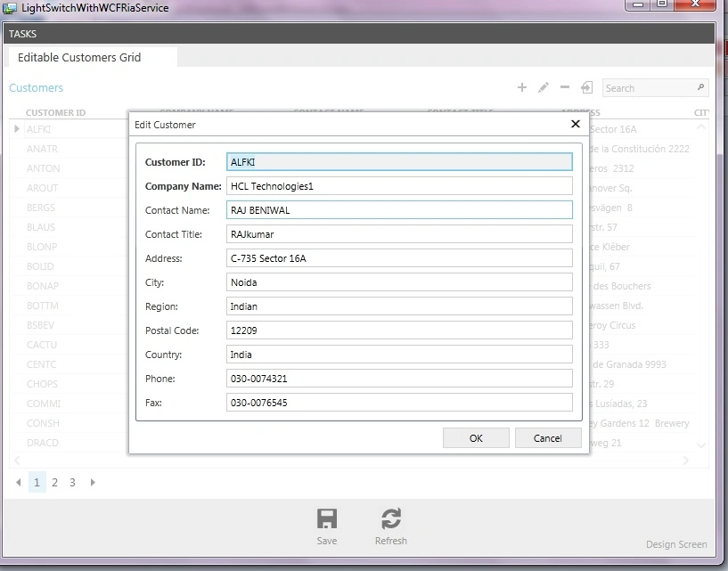
Task: Click the Design Screen link
Action: [676, 544]
